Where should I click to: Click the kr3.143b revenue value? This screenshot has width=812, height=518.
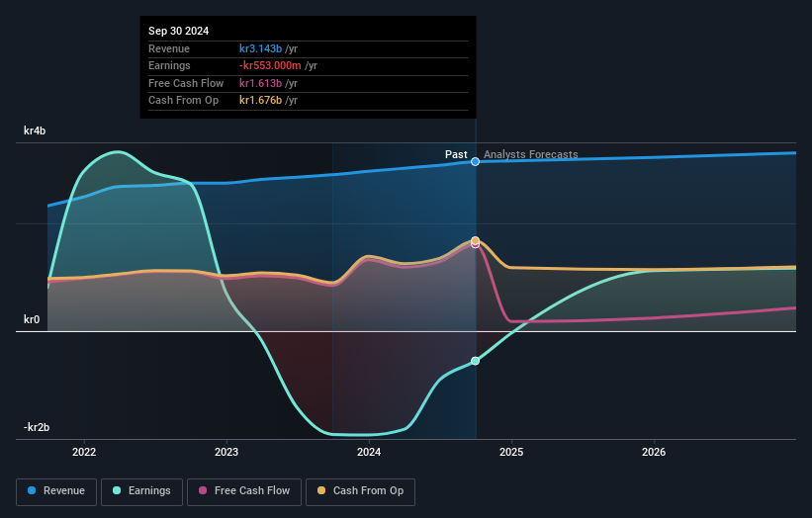coord(260,48)
